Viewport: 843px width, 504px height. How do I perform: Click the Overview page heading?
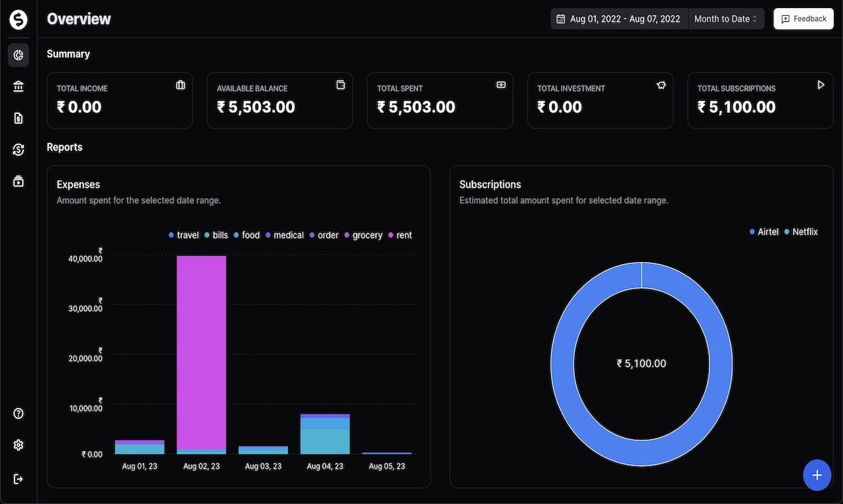[79, 19]
